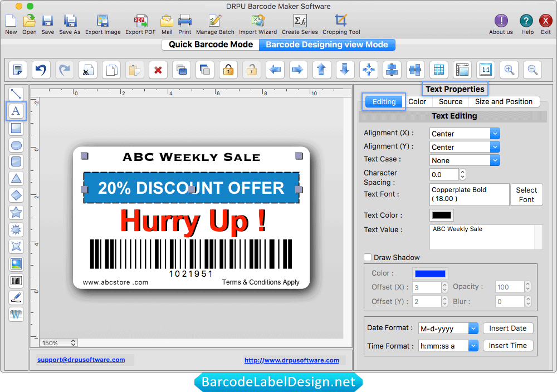Select the Line drawing tool
Screen dimensions: 557x392
(16, 94)
